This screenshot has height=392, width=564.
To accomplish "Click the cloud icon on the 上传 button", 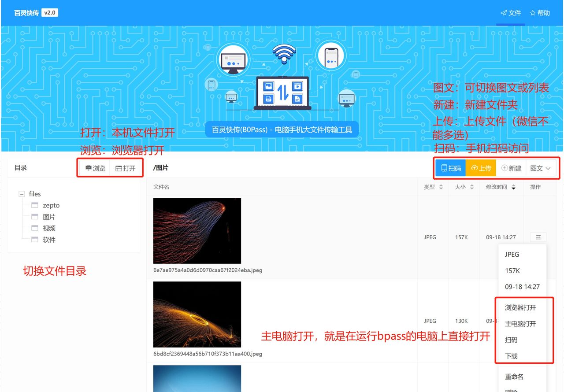I will [x=475, y=168].
